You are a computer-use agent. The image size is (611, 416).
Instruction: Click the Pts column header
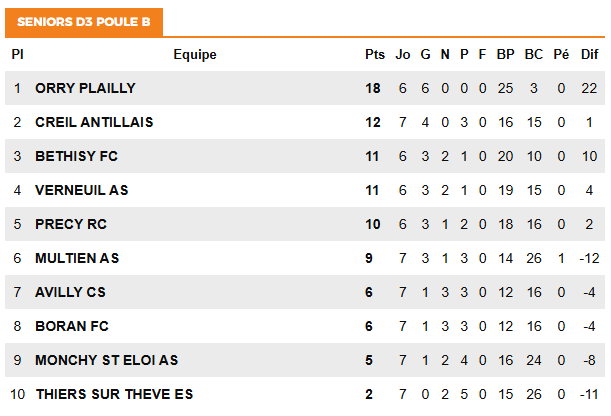pos(375,55)
